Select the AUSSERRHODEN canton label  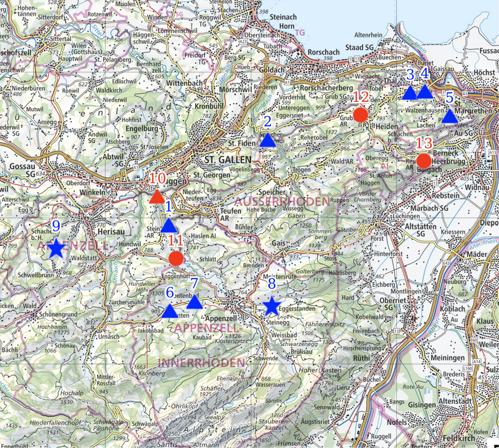282,202
